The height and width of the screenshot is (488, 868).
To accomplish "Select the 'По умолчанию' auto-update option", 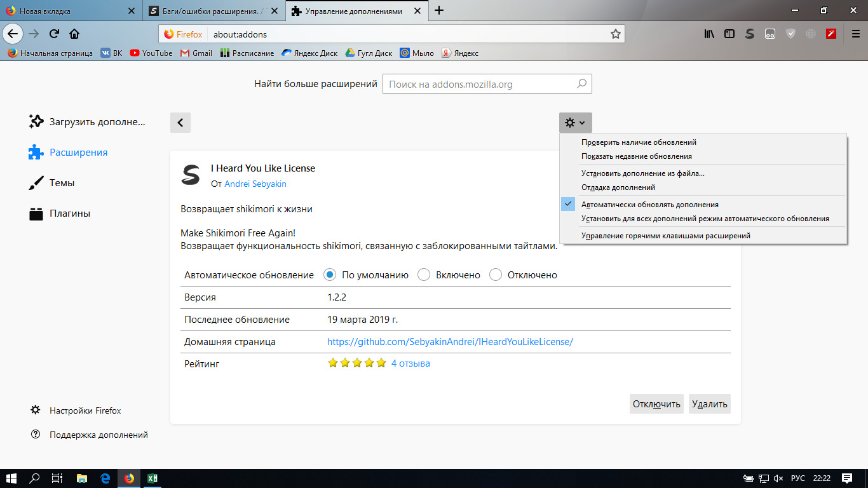I will (x=329, y=275).
